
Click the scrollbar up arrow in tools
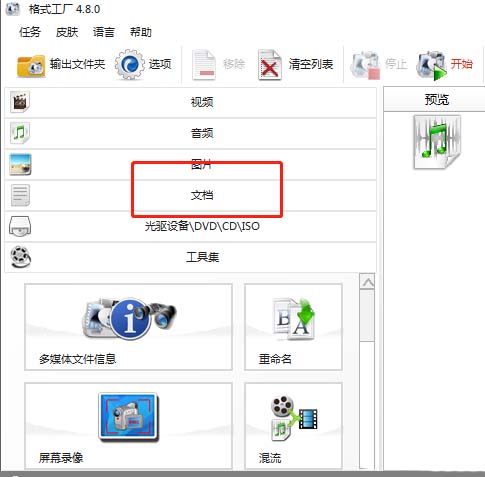tap(368, 282)
